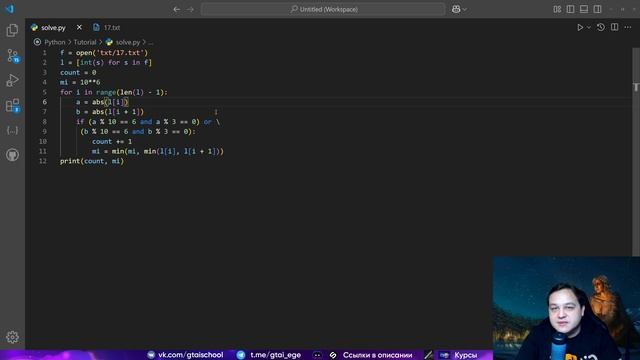Open the Run and Debug view
640x360 pixels.
coord(12,80)
